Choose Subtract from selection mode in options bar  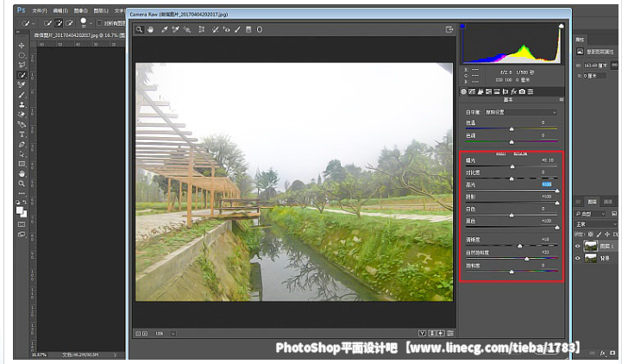point(69,23)
